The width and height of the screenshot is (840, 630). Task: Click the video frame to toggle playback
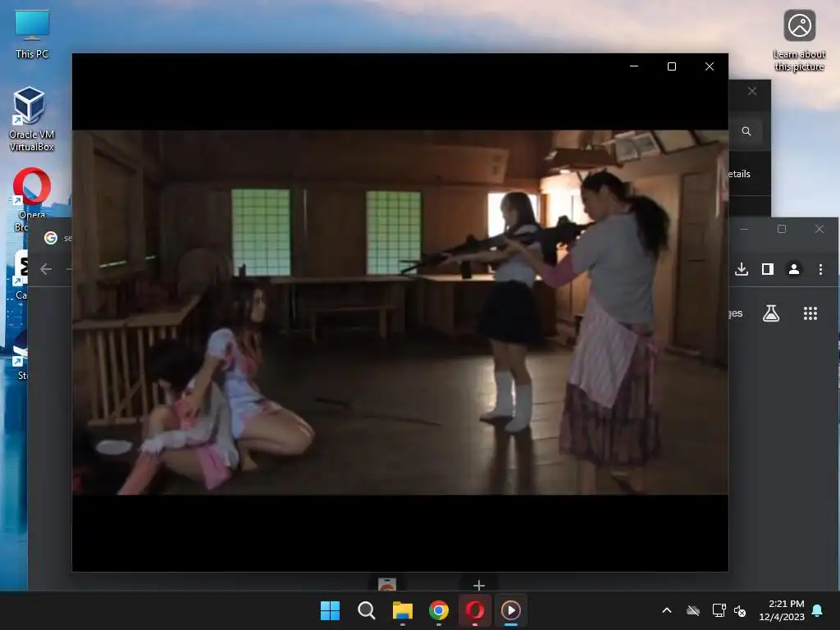point(400,313)
